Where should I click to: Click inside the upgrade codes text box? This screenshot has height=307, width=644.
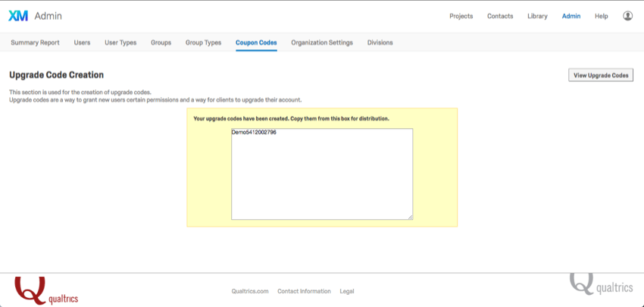coord(322,174)
